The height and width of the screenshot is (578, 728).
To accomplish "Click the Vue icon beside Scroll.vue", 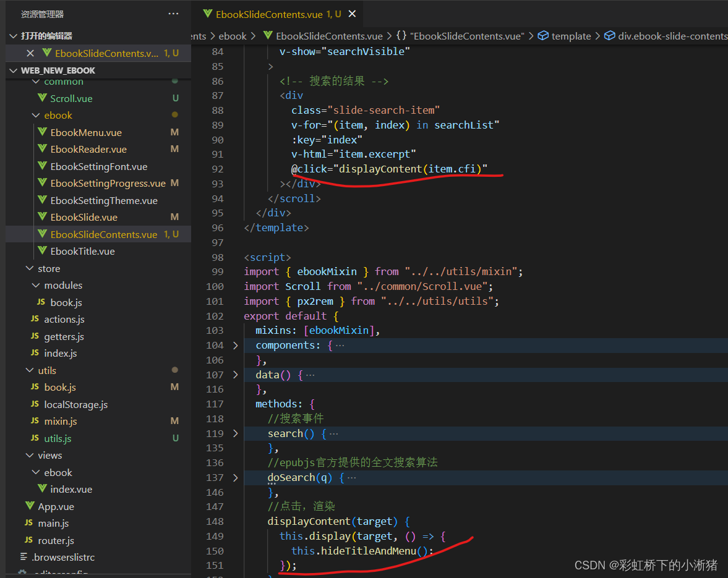I will (42, 98).
